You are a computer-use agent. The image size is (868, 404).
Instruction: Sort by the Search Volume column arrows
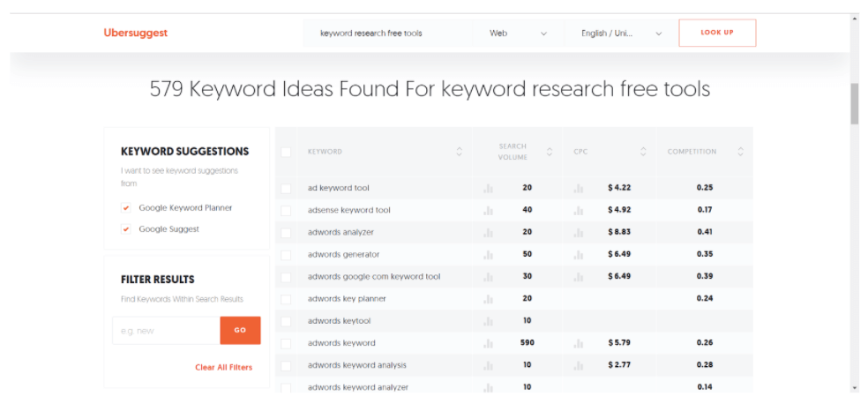pos(550,152)
